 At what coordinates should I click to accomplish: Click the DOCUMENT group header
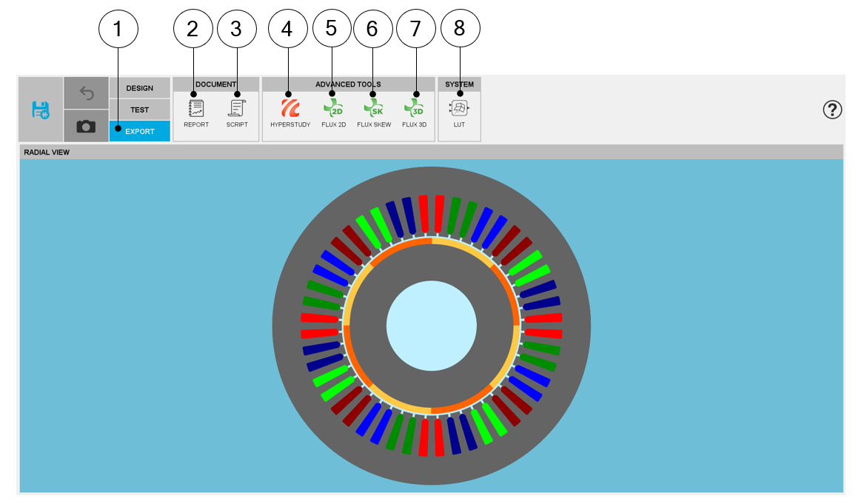[215, 84]
